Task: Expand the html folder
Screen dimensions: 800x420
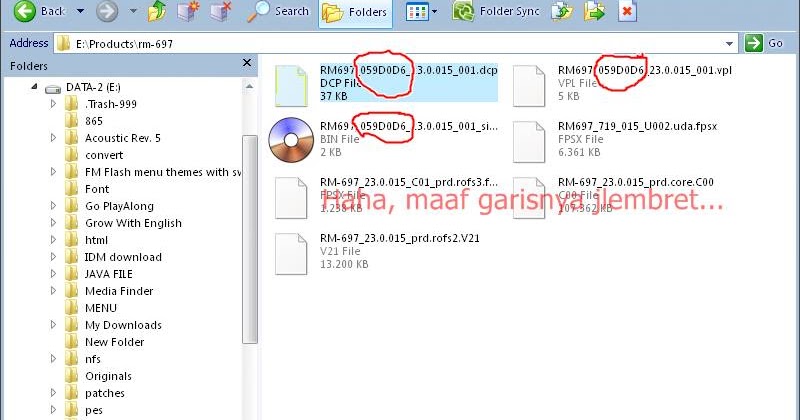Action: (53, 240)
